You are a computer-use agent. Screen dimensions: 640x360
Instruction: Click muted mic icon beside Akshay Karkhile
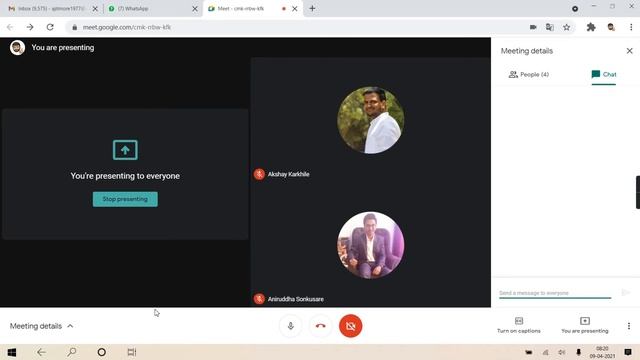[259, 174]
